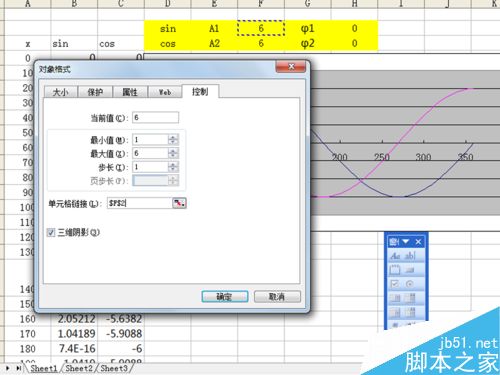This screenshot has width=500, height=375.
Task: Decrease 最小值 with its down spinner arrow
Action: [173, 142]
